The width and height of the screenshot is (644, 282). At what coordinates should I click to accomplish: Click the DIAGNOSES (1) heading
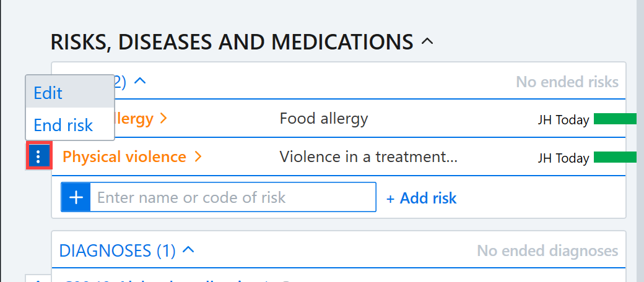coord(118,250)
